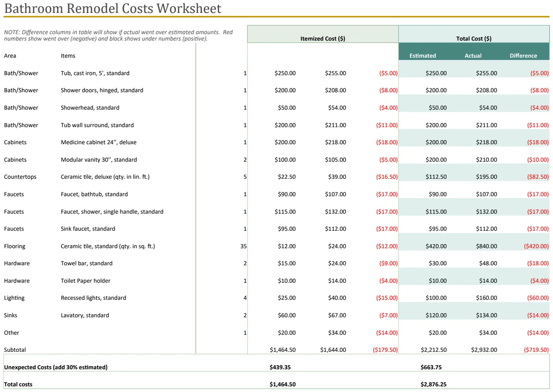Select the Flooring area cell
The image size is (553, 392).
[15, 246]
